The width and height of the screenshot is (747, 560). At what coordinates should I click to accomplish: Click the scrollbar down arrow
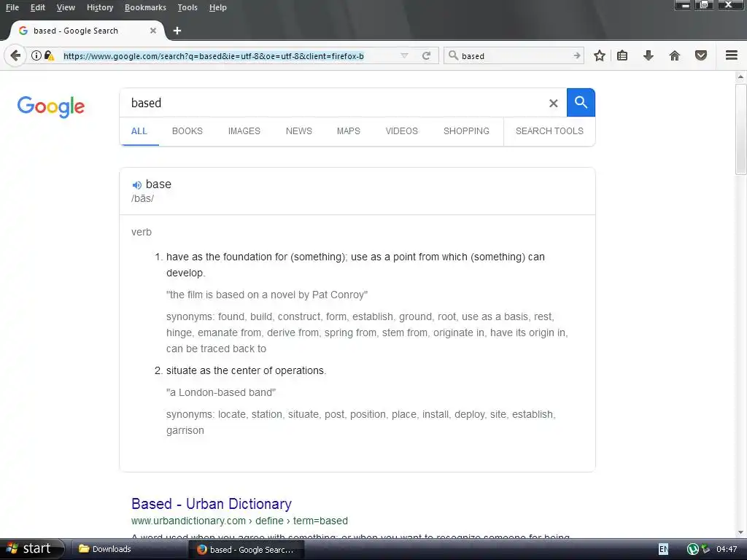740,532
